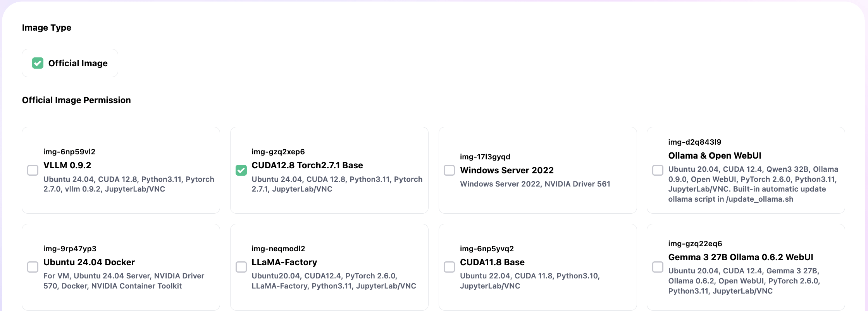Click the CUDA11.8 Base title

tap(492, 262)
